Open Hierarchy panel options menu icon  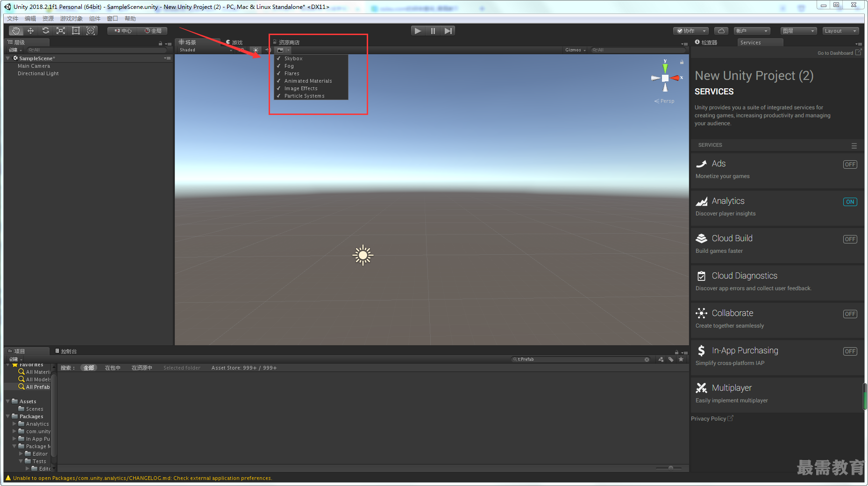pos(168,43)
